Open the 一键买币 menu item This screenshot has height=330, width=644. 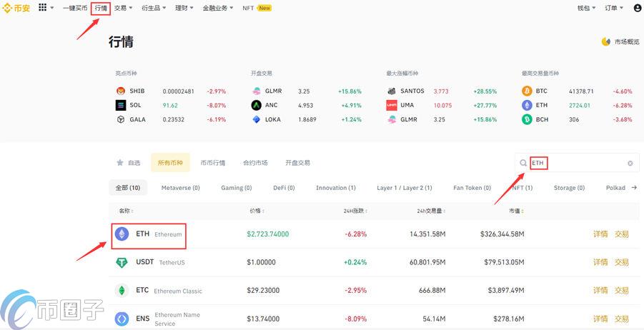click(x=75, y=8)
